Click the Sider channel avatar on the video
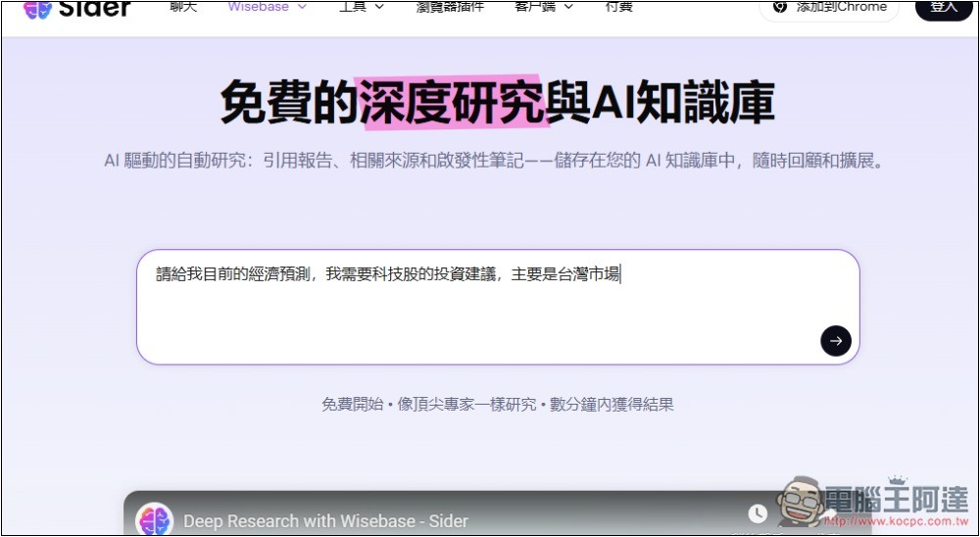The height and width of the screenshot is (537, 980). [x=155, y=520]
